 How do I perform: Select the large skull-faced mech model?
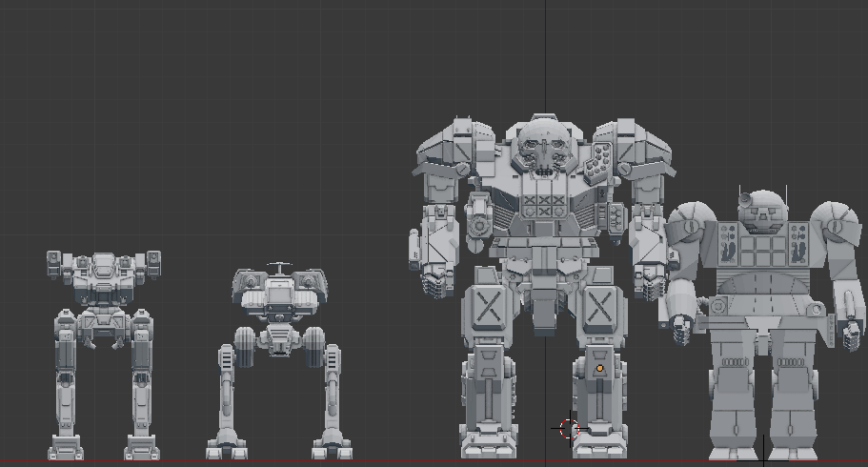click(x=544, y=286)
